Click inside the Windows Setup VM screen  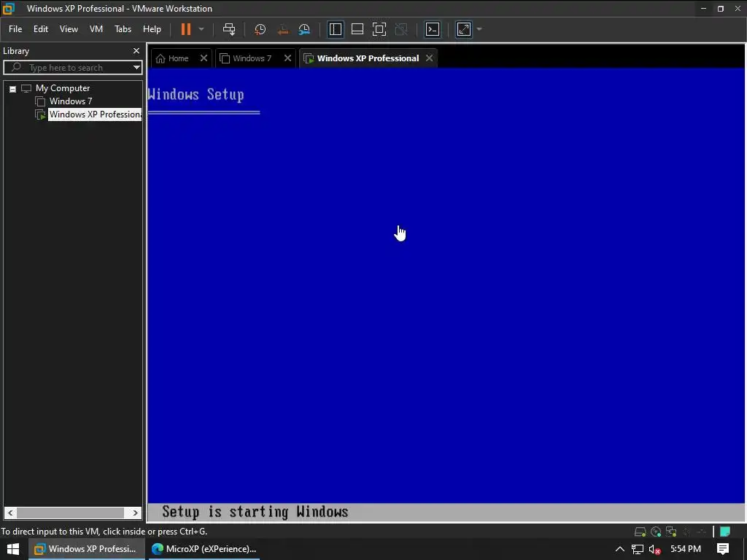[x=446, y=295]
